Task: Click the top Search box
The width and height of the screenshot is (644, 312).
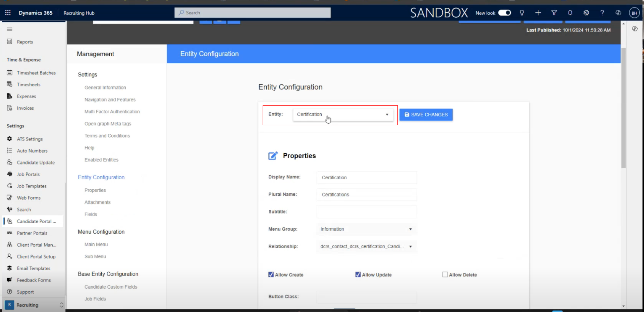Action: 253,13
